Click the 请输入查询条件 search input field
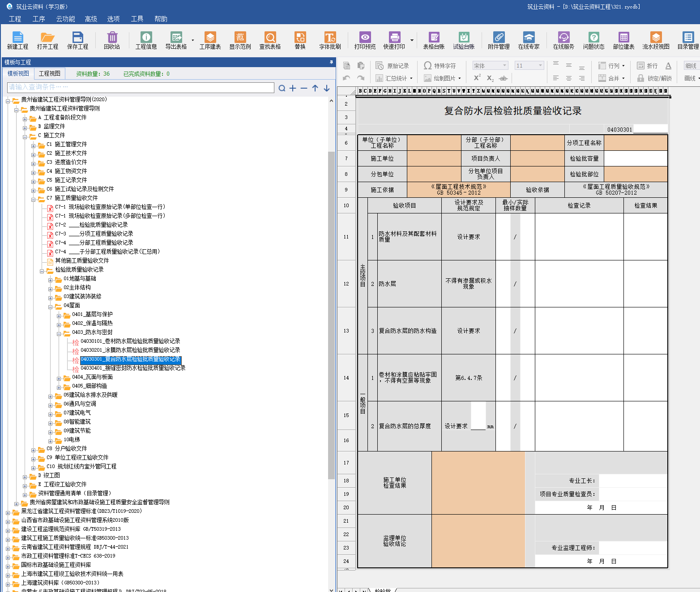 point(141,87)
